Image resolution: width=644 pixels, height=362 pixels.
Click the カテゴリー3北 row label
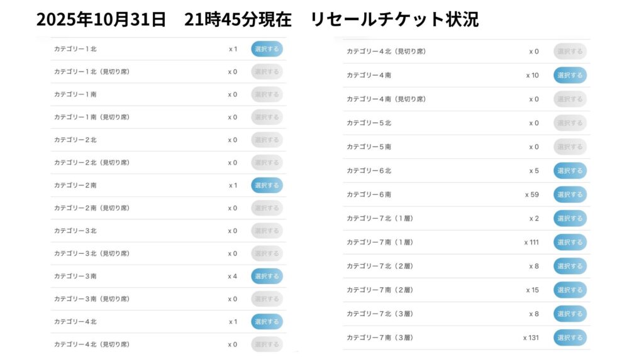pyautogui.click(x=75, y=231)
